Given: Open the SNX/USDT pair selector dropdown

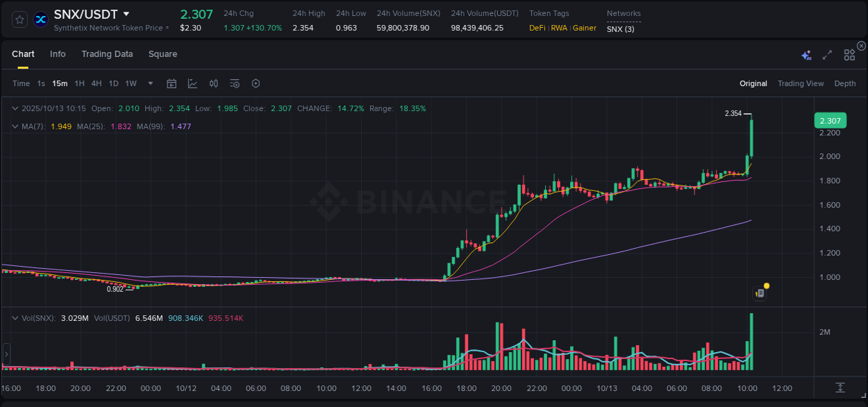Looking at the screenshot, I should 126,13.
